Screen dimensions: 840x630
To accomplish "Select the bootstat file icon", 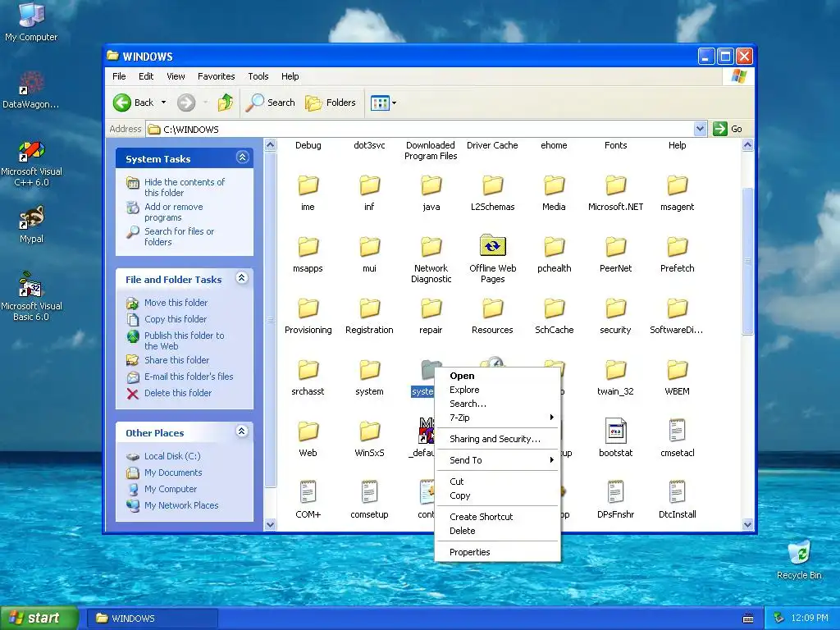I will [615, 431].
